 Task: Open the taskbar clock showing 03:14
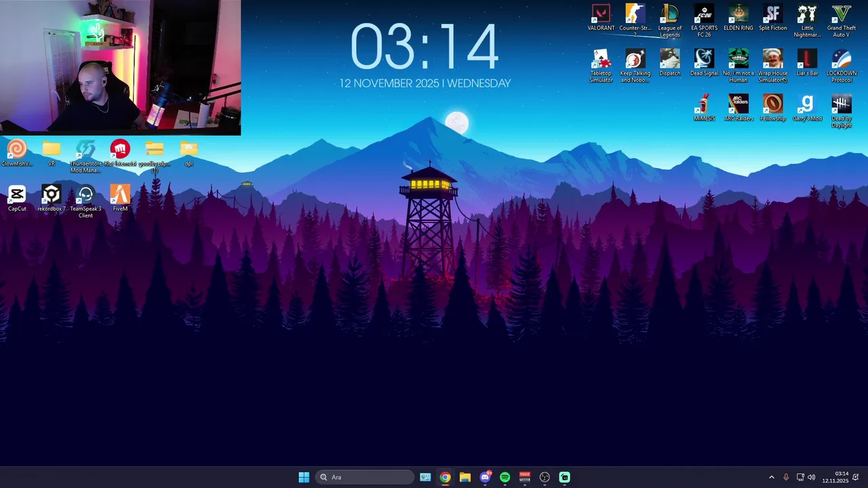(835, 477)
